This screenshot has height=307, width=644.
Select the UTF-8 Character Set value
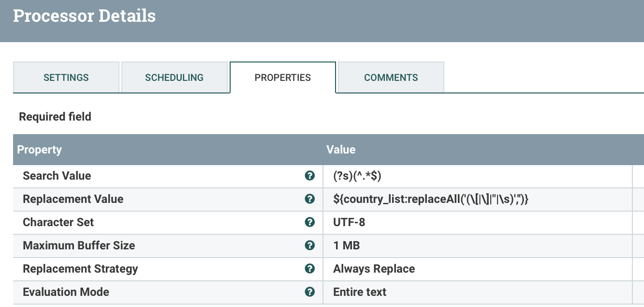349,222
